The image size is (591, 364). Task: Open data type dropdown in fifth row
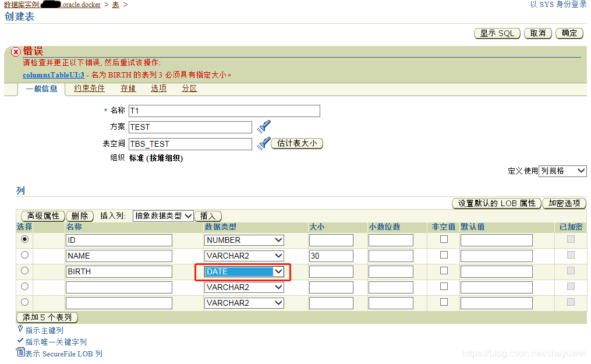[244, 303]
